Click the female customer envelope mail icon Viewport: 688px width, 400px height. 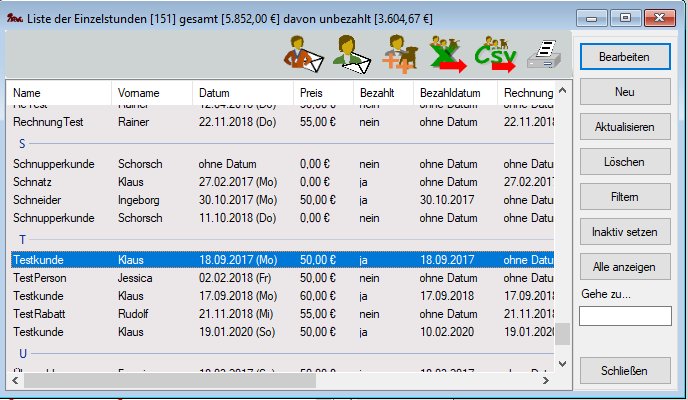(x=350, y=53)
